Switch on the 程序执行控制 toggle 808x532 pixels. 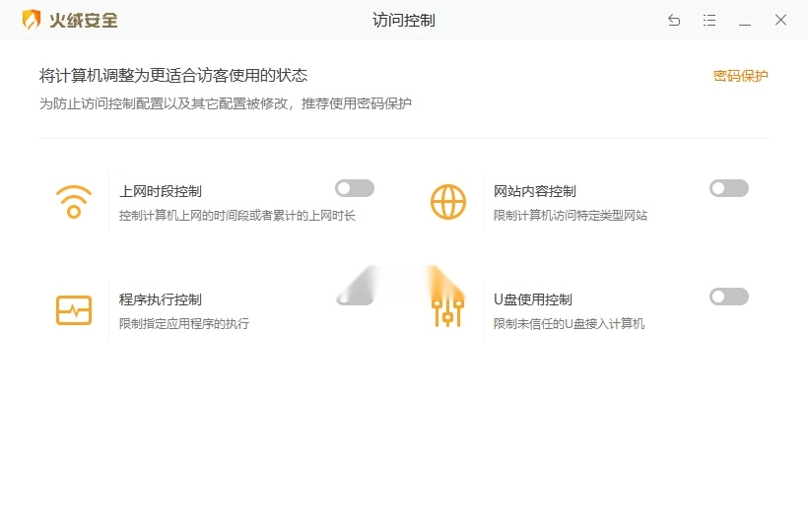coord(355,297)
